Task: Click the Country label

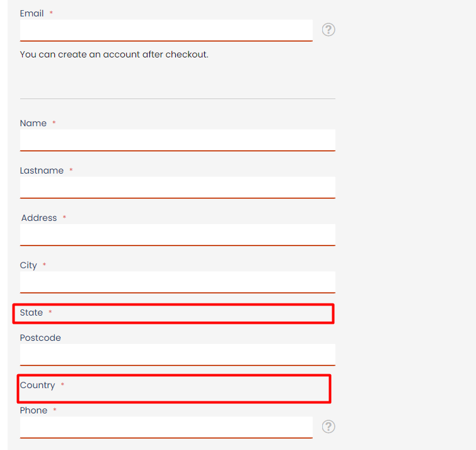Action: coord(37,385)
